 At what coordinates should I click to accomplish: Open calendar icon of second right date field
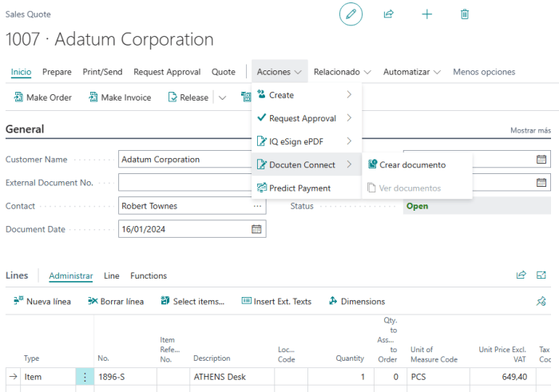coord(541,183)
